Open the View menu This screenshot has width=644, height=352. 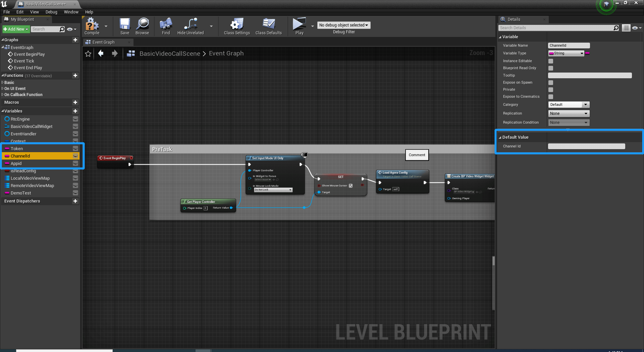coord(35,12)
